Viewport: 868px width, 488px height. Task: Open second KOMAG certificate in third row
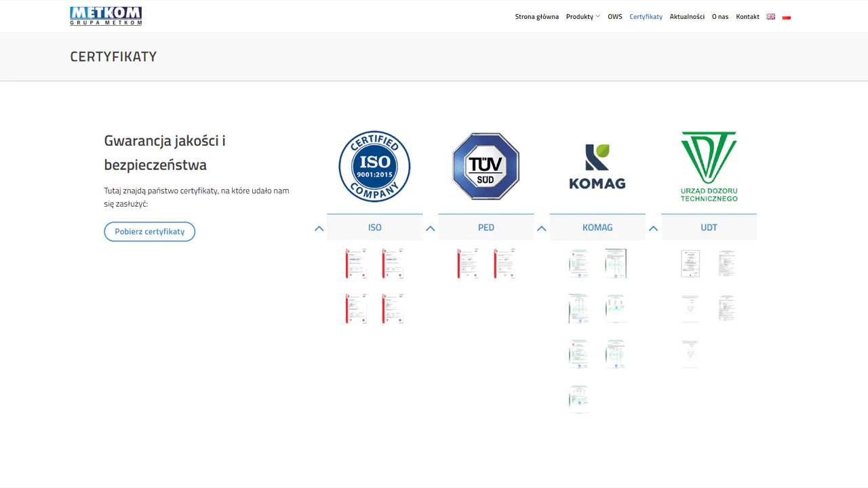pyautogui.click(x=616, y=354)
